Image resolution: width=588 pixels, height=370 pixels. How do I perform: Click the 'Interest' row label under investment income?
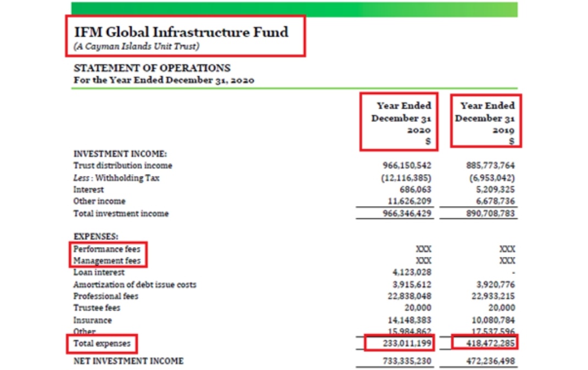[88, 190]
